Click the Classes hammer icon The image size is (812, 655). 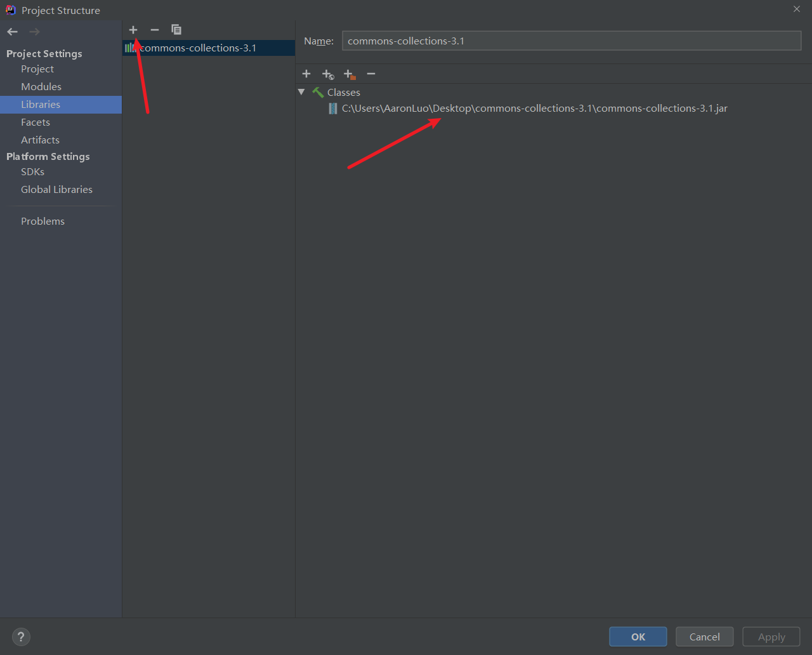pyautogui.click(x=318, y=92)
